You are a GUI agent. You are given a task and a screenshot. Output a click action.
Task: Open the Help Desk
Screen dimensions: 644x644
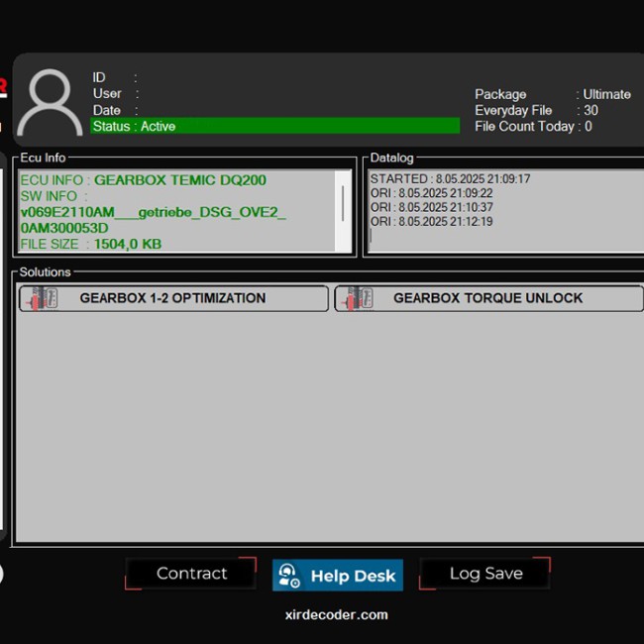[x=338, y=575]
